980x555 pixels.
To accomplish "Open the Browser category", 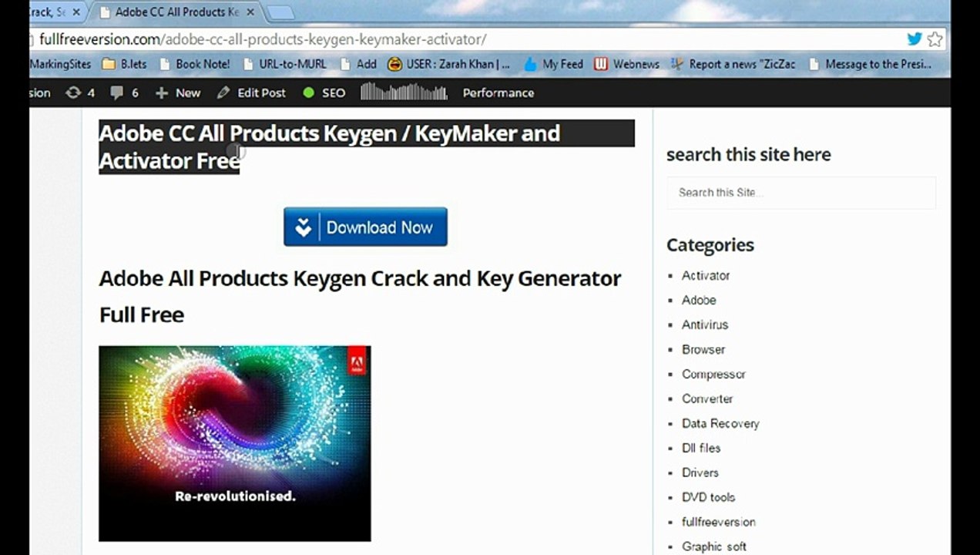I will pyautogui.click(x=703, y=349).
